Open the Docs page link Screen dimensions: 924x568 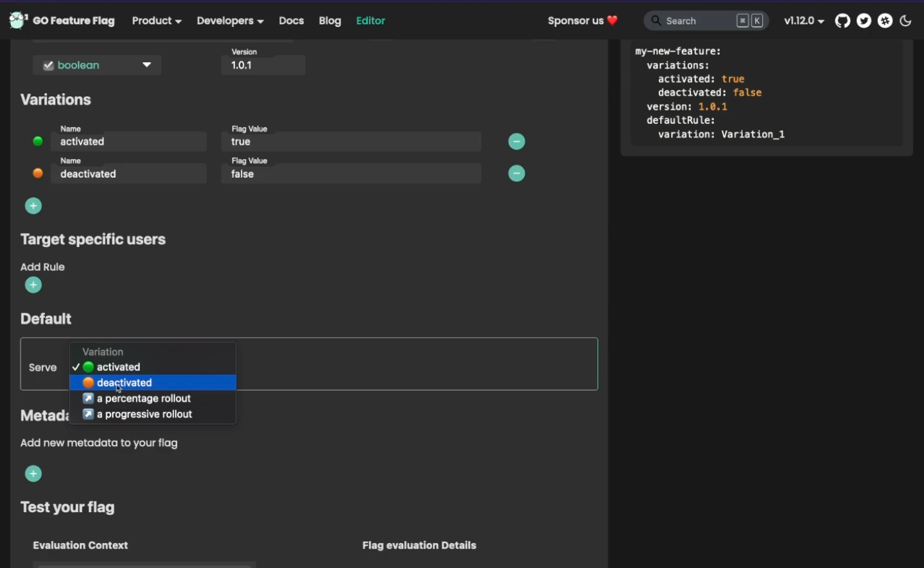click(x=291, y=21)
